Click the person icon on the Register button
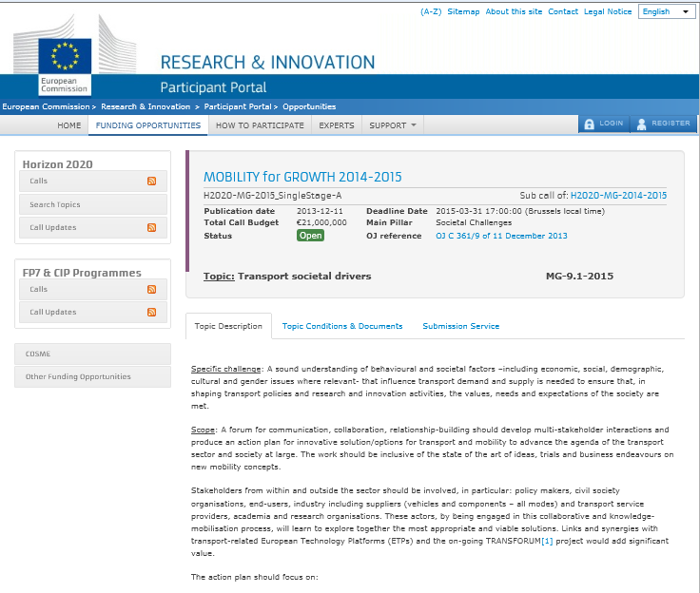 [x=642, y=124]
